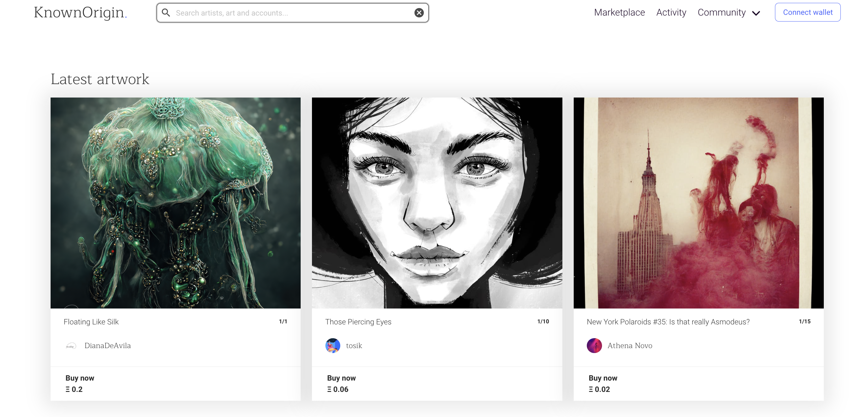View the Those Piercing Eyes portrait image
The image size is (868, 417).
coord(437,203)
